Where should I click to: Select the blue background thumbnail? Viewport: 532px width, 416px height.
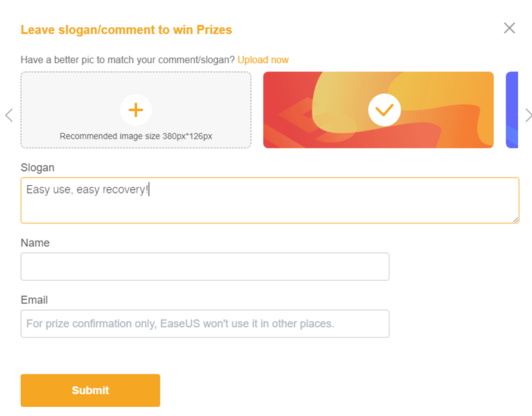512,110
